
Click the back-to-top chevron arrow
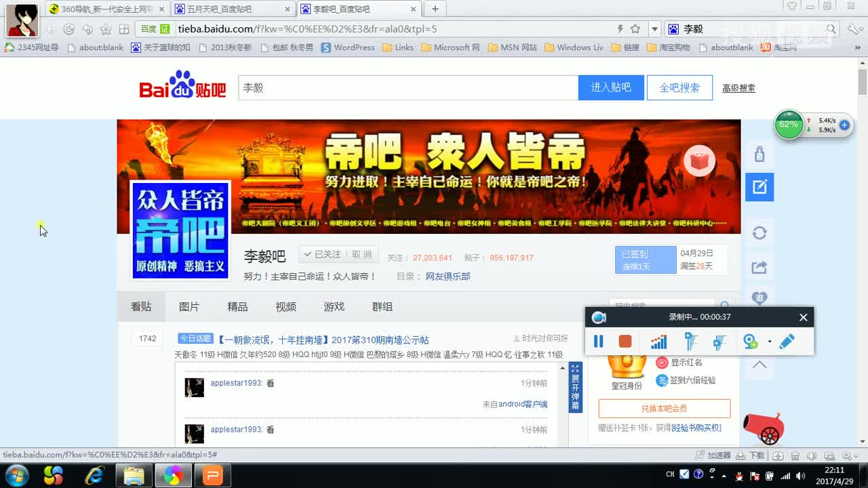759,365
